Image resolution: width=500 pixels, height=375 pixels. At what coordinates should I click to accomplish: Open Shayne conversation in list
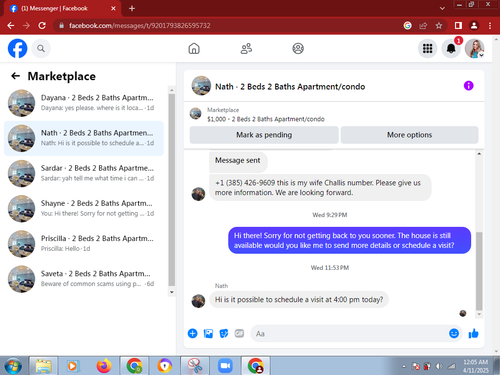point(83,208)
